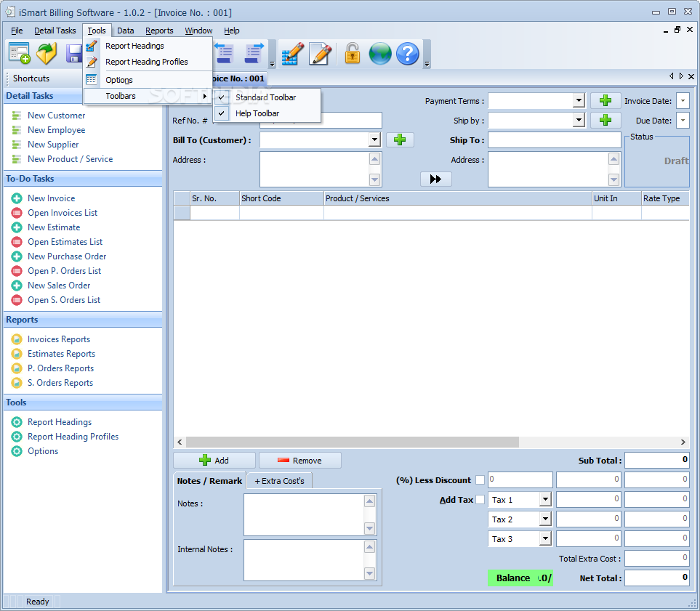Viewport: 700px width, 611px height.
Task: Select Report Headings in Tools menu
Action: [x=134, y=46]
